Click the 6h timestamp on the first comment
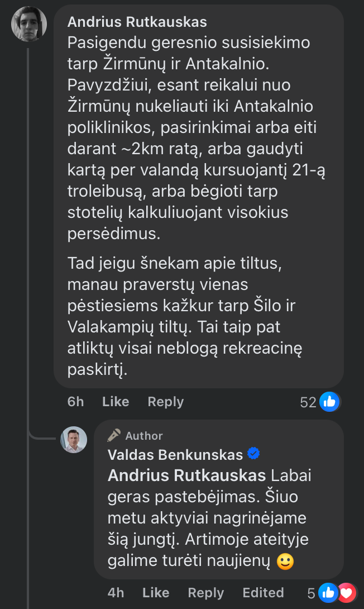364x609 pixels. [75, 402]
